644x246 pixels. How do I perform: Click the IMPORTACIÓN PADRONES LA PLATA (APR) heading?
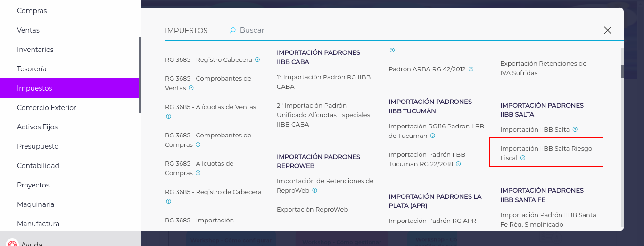pos(435,201)
